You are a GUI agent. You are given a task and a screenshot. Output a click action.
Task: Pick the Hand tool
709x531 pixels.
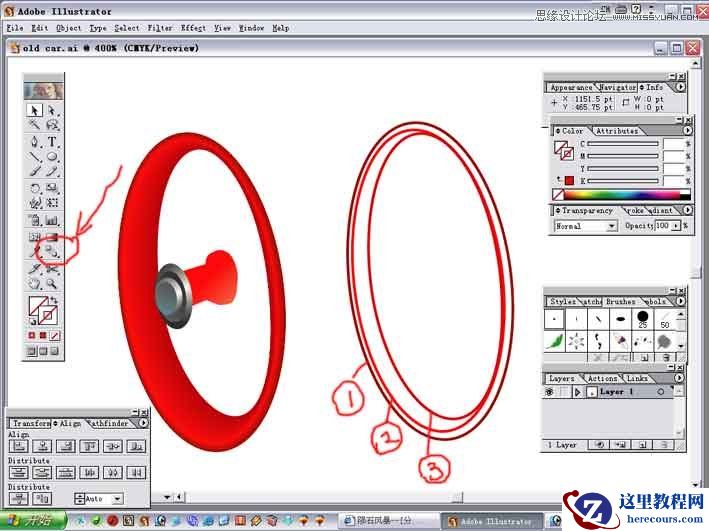coord(34,284)
